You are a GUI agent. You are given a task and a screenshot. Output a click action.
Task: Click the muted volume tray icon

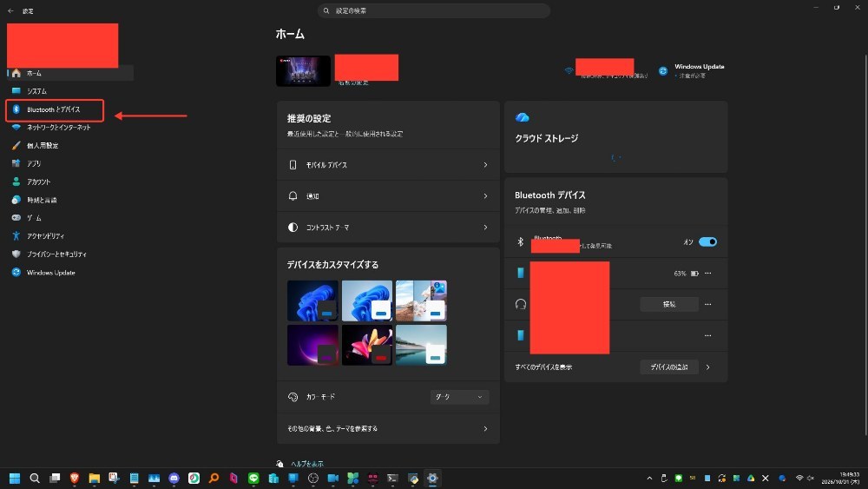[811, 479]
